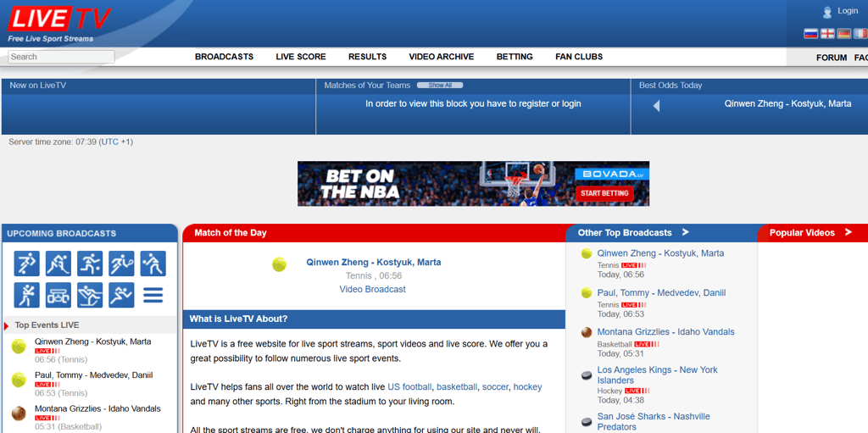Open the skiing winter sports icon
The width and height of the screenshot is (868, 433).
pos(90,295)
